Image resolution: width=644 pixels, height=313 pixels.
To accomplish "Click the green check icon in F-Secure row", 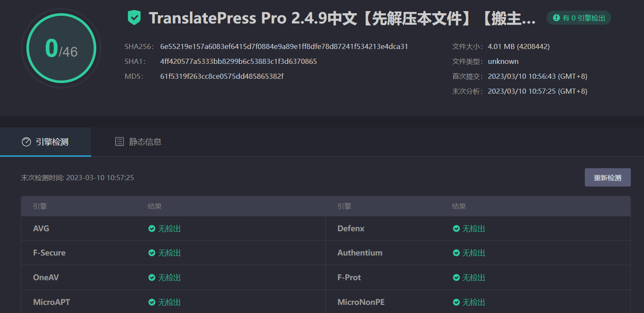I will (x=152, y=253).
